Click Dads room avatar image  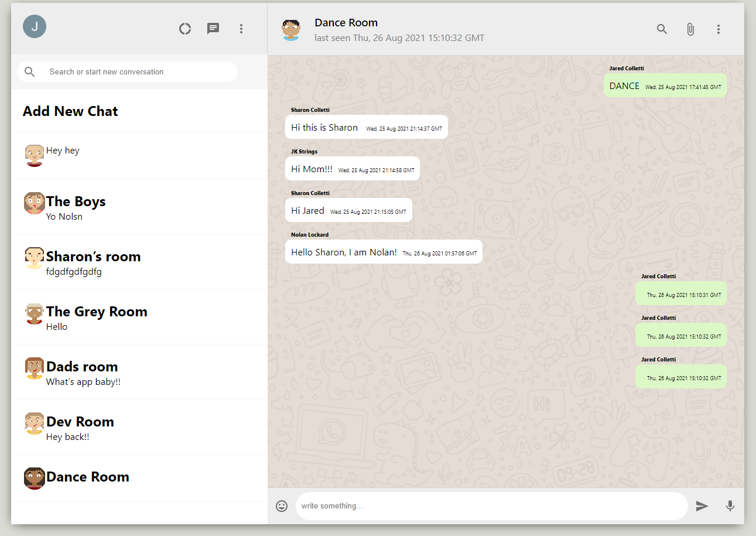click(x=35, y=368)
